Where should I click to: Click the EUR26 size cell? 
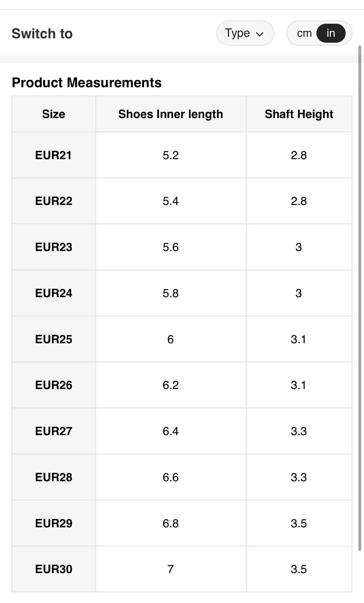coord(54,385)
